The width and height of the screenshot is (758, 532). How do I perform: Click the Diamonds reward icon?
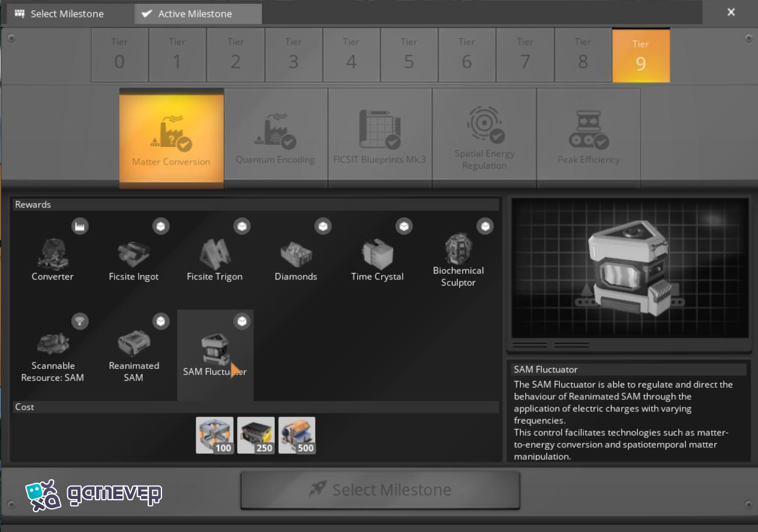296,254
